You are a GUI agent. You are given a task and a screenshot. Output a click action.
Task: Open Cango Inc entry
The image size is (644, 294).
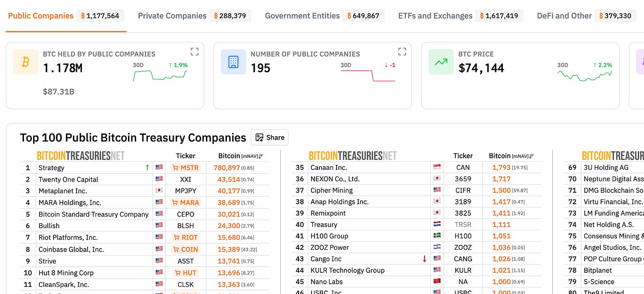(x=326, y=259)
